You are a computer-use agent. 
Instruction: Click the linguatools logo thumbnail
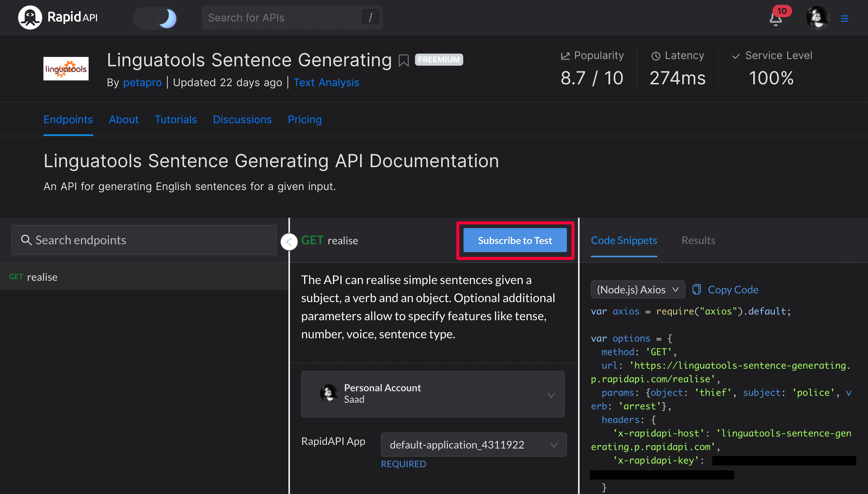(66, 69)
